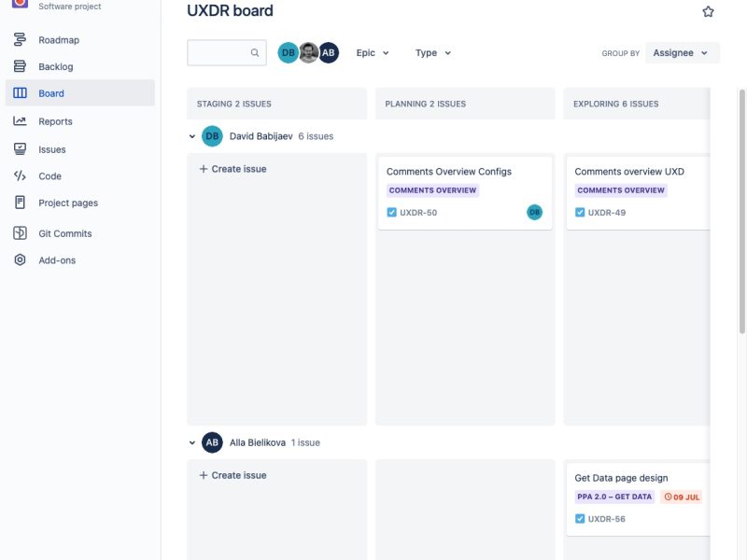
Task: Click the COMMENTS OVERVIEW epic label on UXDR-50
Action: 432,190
